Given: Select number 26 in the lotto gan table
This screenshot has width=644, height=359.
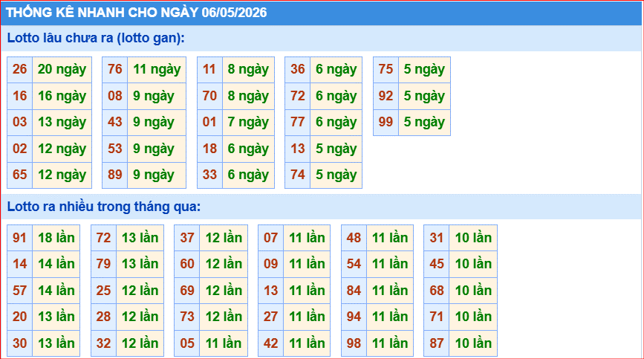Looking at the screenshot, I should 20,69.
